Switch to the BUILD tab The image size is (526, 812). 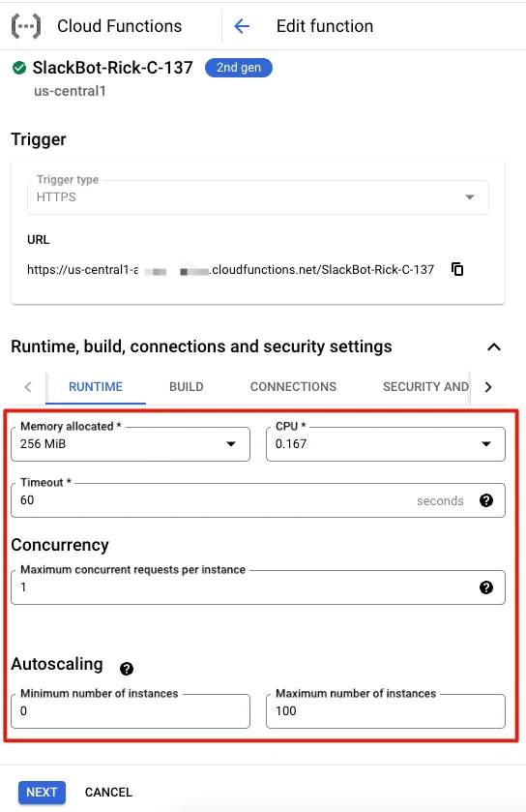point(187,387)
